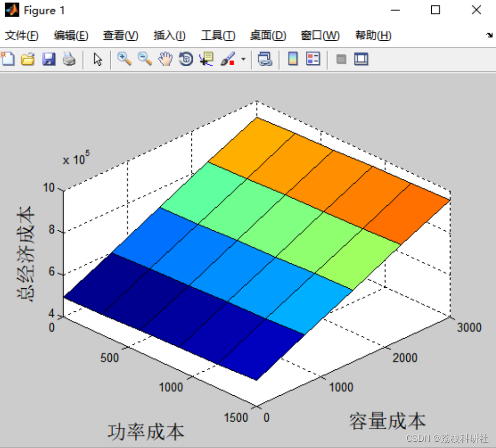Click the Link Plot toolbar button
496x448 pixels.
[x=265, y=59]
